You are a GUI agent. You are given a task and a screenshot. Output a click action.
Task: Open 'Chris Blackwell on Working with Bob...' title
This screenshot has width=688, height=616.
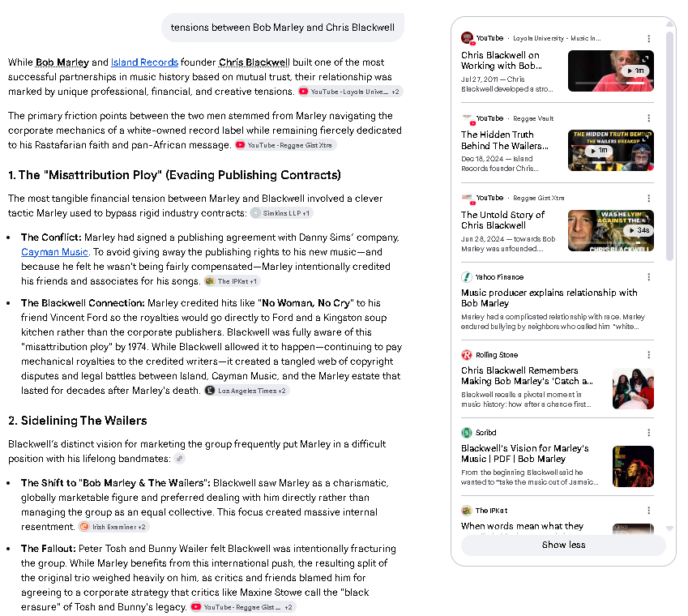501,60
